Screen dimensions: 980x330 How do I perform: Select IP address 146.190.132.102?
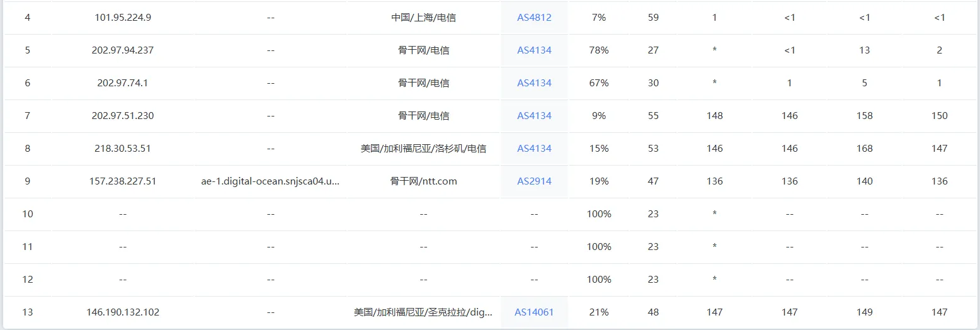123,312
